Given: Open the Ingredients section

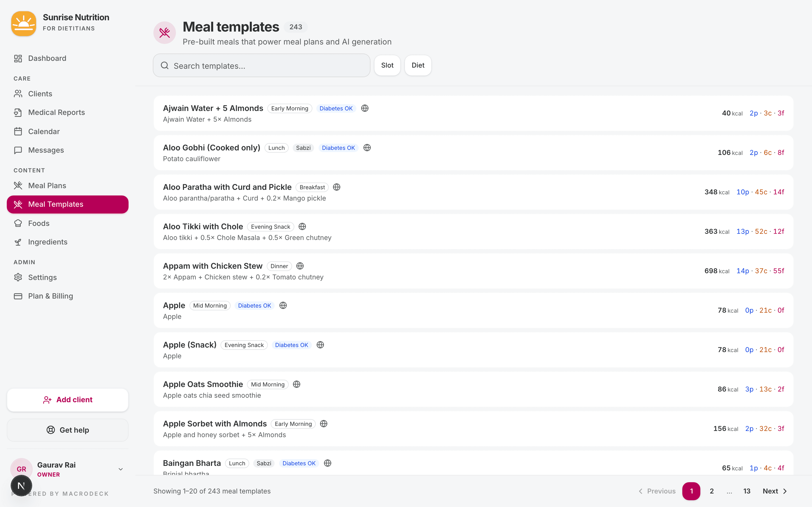Looking at the screenshot, I should click(x=48, y=242).
